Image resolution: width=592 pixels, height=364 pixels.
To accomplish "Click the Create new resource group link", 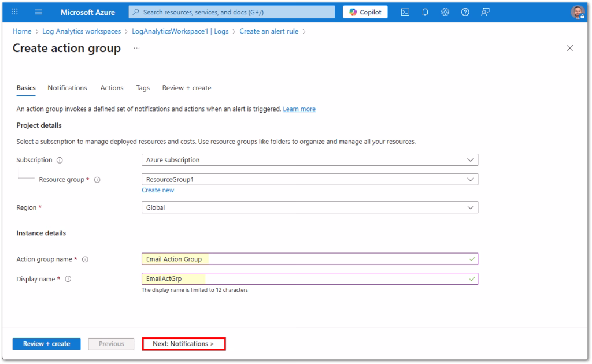I will pyautogui.click(x=157, y=190).
